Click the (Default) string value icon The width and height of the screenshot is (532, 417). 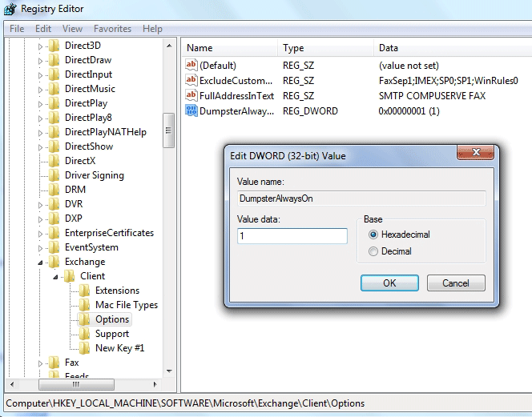click(x=191, y=66)
